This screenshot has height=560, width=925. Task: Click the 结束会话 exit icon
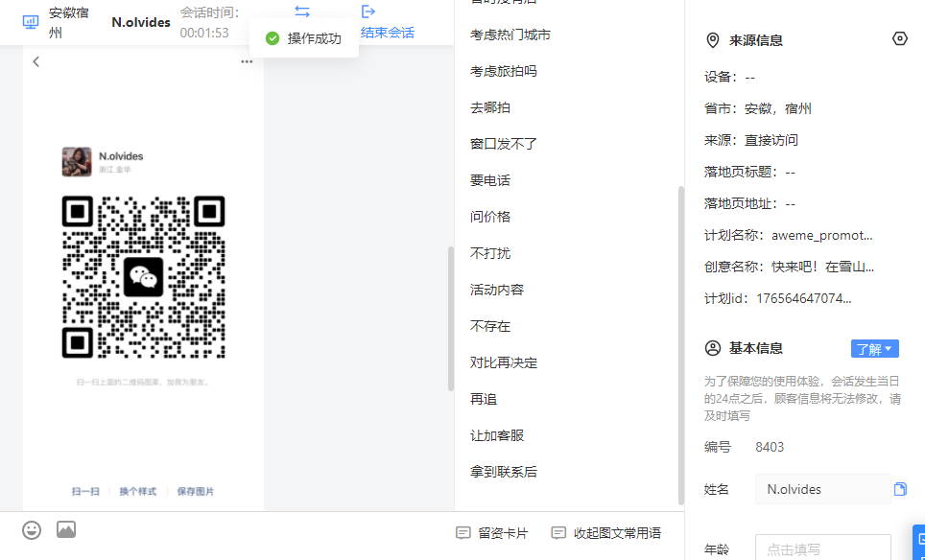(368, 12)
